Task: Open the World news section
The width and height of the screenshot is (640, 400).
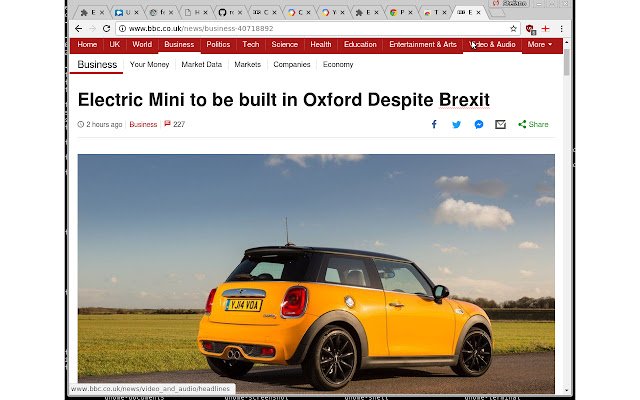Action: 142,44
